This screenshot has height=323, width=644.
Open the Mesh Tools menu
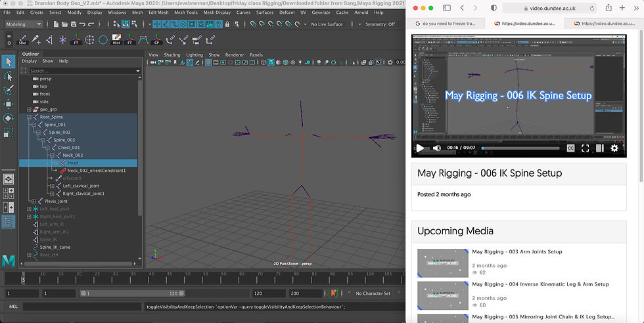(185, 12)
